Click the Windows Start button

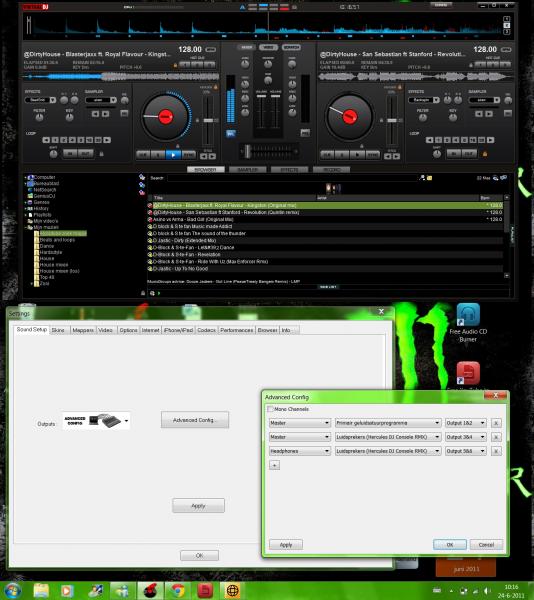tap(13, 591)
